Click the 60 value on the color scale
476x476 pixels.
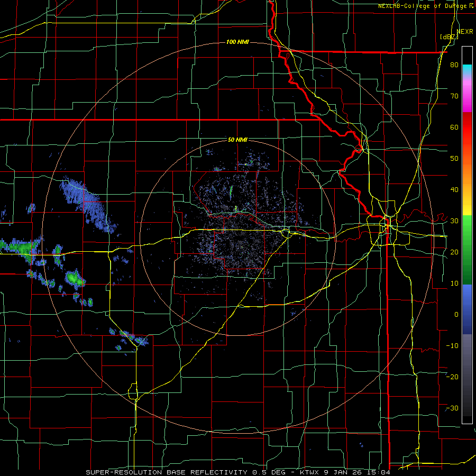coord(454,127)
